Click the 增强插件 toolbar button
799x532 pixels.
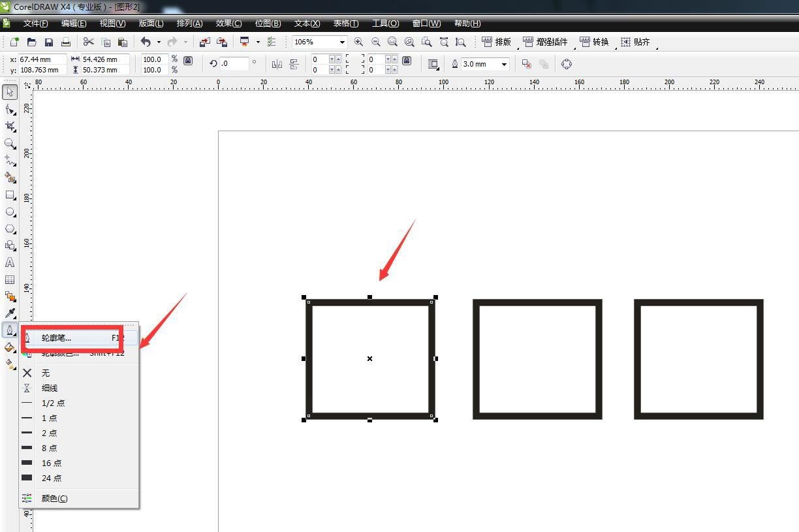(x=545, y=42)
